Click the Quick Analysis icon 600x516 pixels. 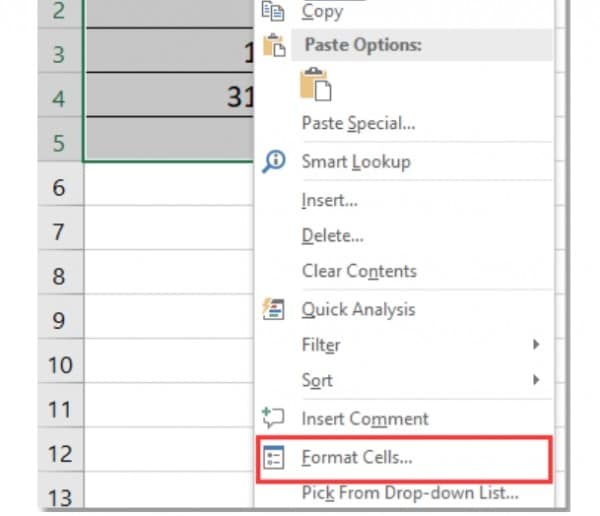point(273,309)
